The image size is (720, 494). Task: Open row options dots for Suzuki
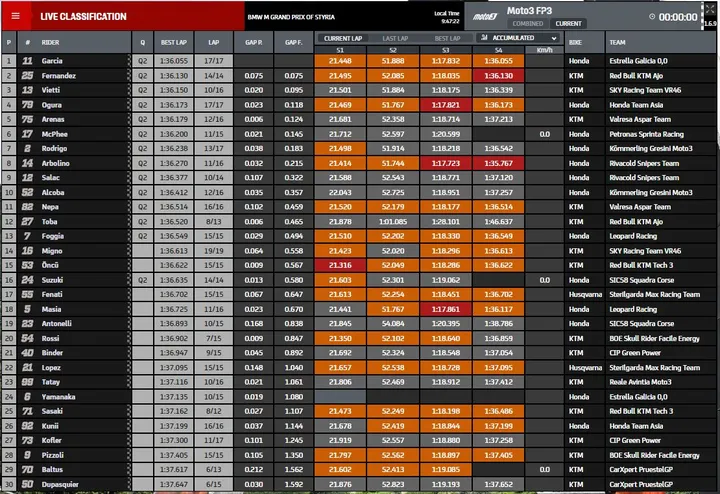pyautogui.click(x=129, y=280)
